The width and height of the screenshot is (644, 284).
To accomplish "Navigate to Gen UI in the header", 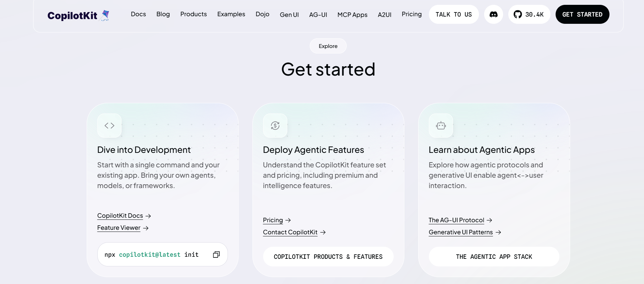I will pos(289,15).
